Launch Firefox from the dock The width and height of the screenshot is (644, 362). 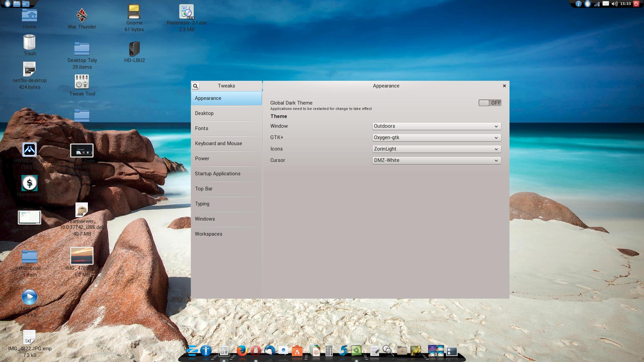point(241,351)
